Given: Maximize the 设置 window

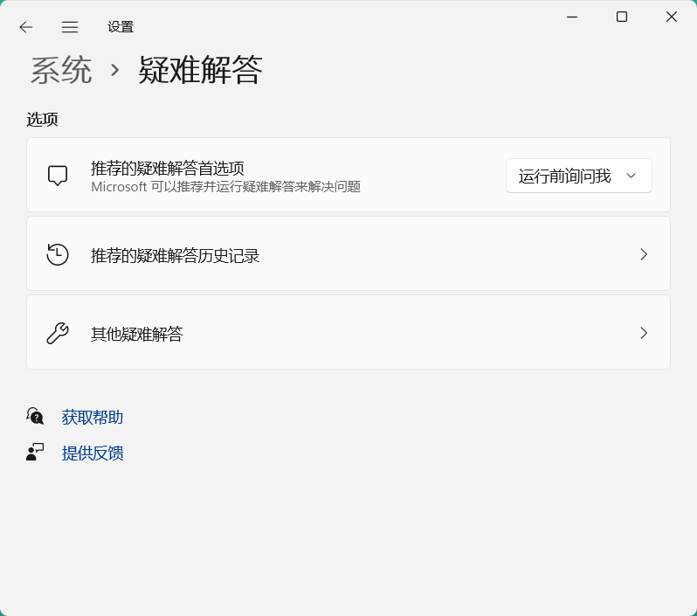Looking at the screenshot, I should [622, 17].
